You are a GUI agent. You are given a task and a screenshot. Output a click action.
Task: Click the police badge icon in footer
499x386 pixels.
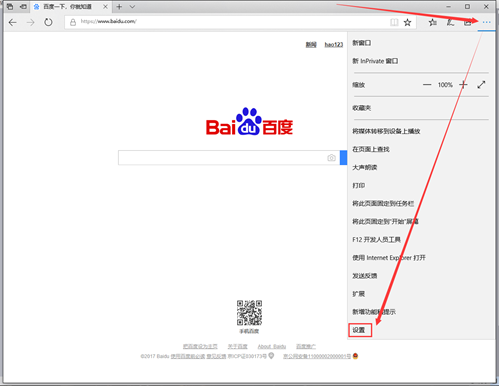coord(355,356)
